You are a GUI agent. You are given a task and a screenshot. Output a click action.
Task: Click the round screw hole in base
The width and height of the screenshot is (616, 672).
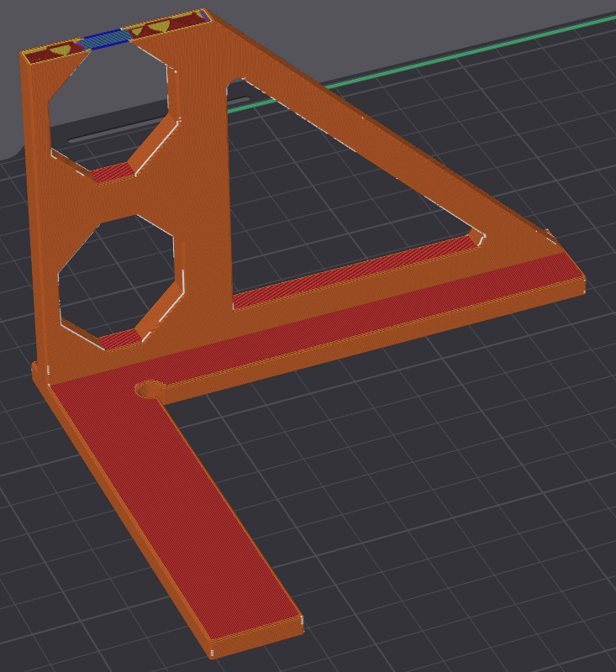150,390
